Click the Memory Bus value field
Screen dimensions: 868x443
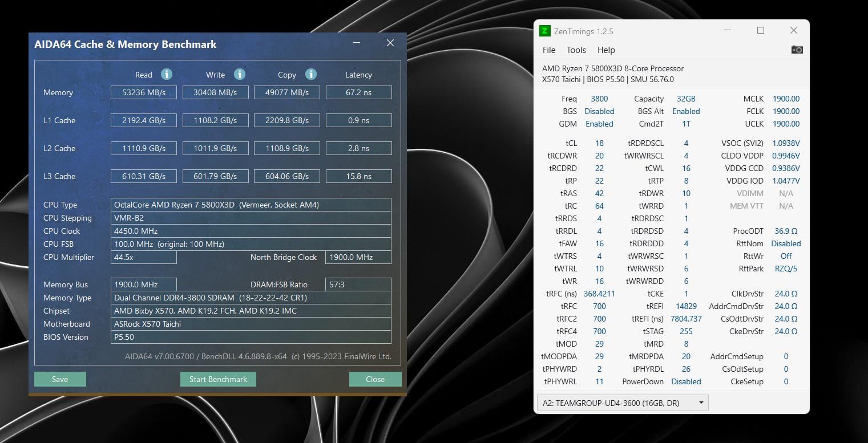click(x=144, y=285)
